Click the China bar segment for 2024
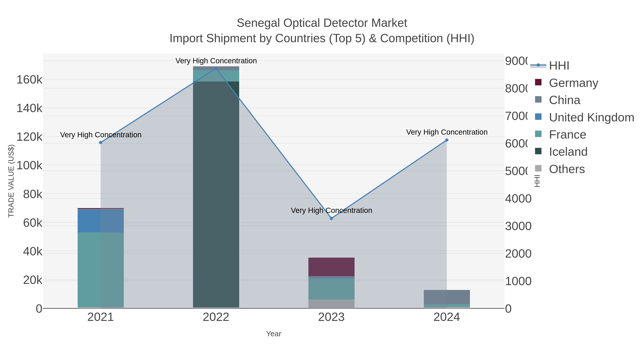This screenshot has width=644, height=362. point(447,297)
